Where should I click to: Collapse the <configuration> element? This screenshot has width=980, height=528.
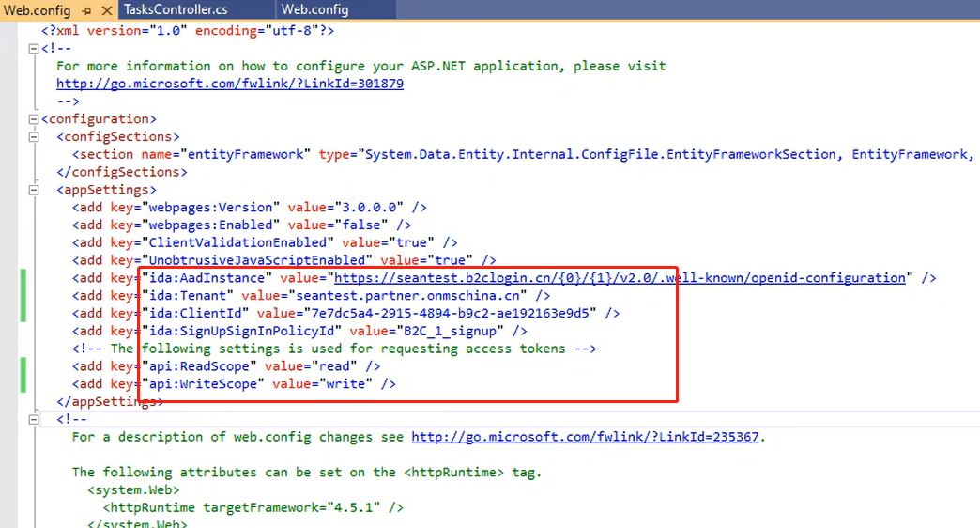point(34,119)
